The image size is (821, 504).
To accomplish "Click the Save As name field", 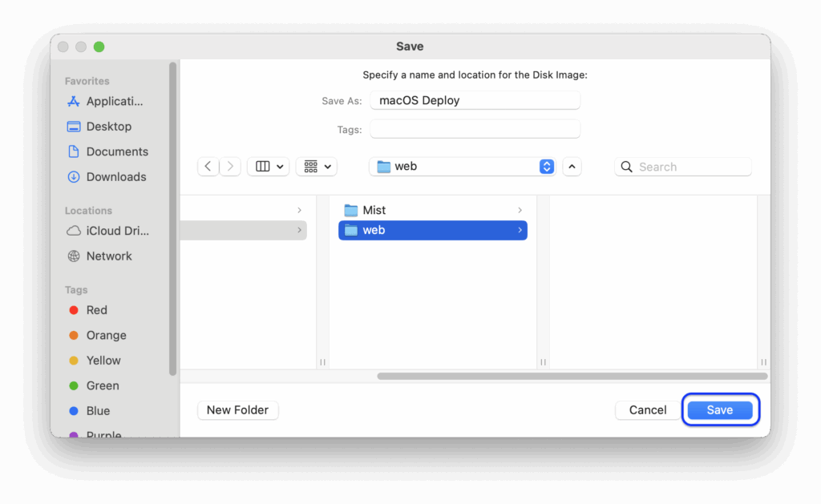I will coord(475,100).
